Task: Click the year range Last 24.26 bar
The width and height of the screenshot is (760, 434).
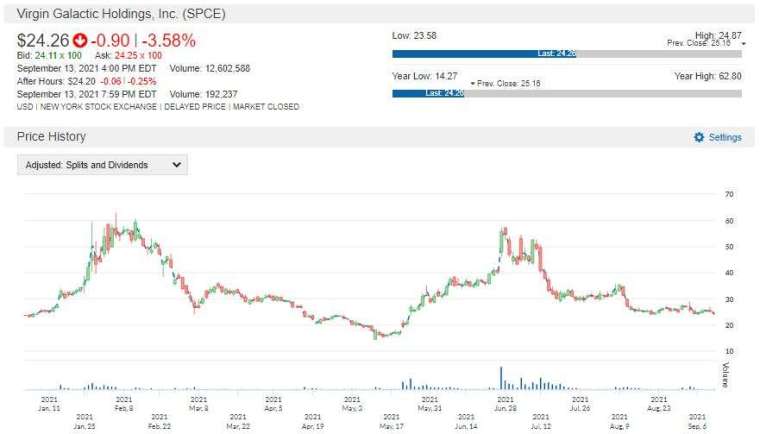Action: tap(428, 93)
